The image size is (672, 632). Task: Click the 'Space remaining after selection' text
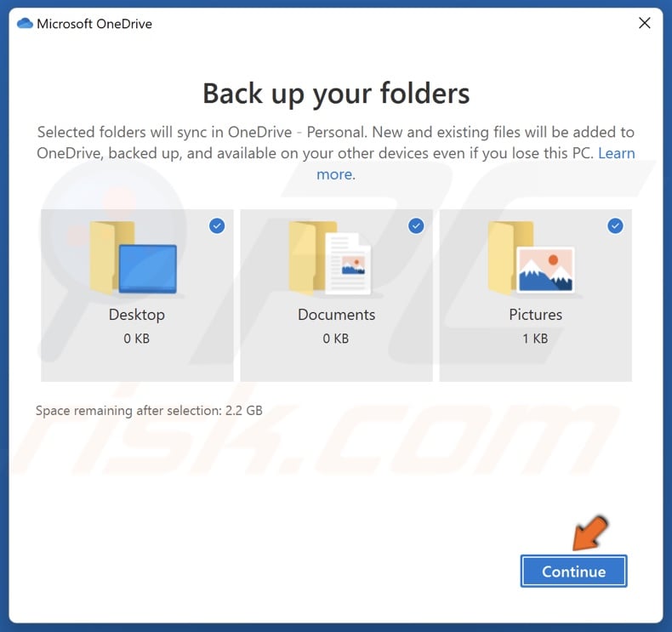coord(149,410)
